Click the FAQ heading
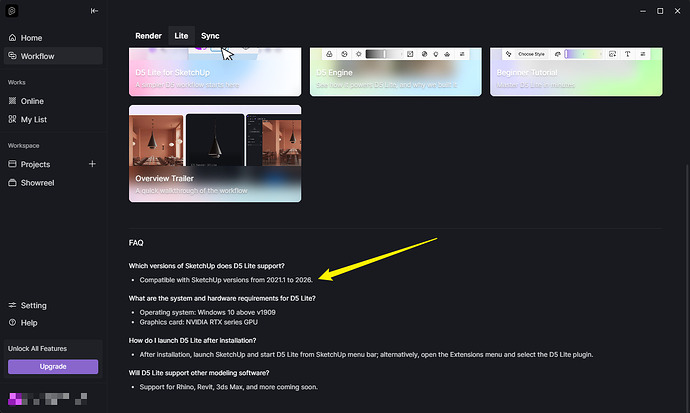Screen dimensions: 690x413 coord(136,243)
